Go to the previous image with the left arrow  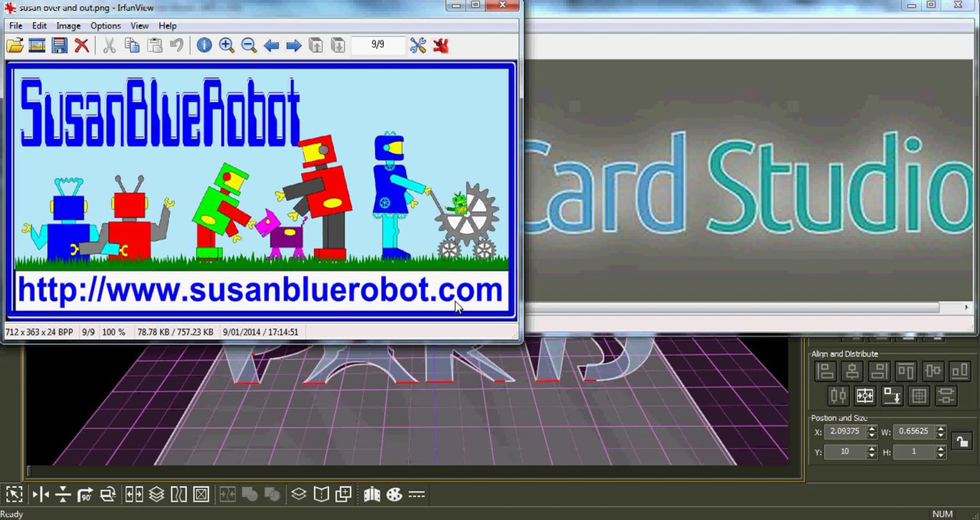pos(272,45)
